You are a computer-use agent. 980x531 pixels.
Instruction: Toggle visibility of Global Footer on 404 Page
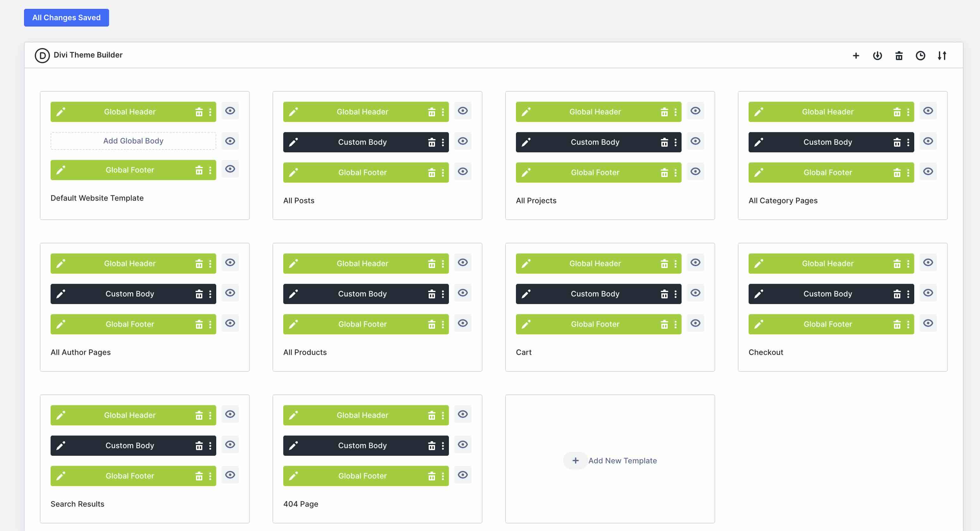pos(462,475)
